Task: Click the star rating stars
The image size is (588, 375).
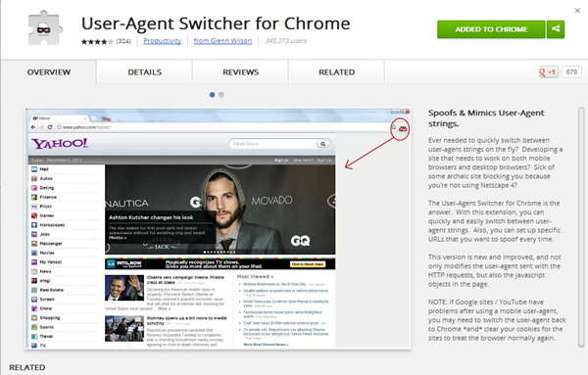Action: click(97, 41)
